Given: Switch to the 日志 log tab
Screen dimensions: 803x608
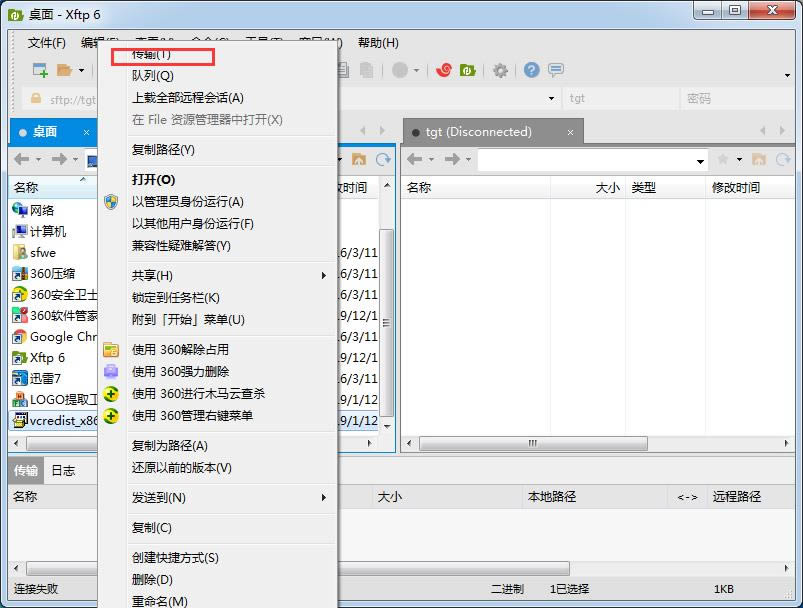Looking at the screenshot, I should 63,471.
